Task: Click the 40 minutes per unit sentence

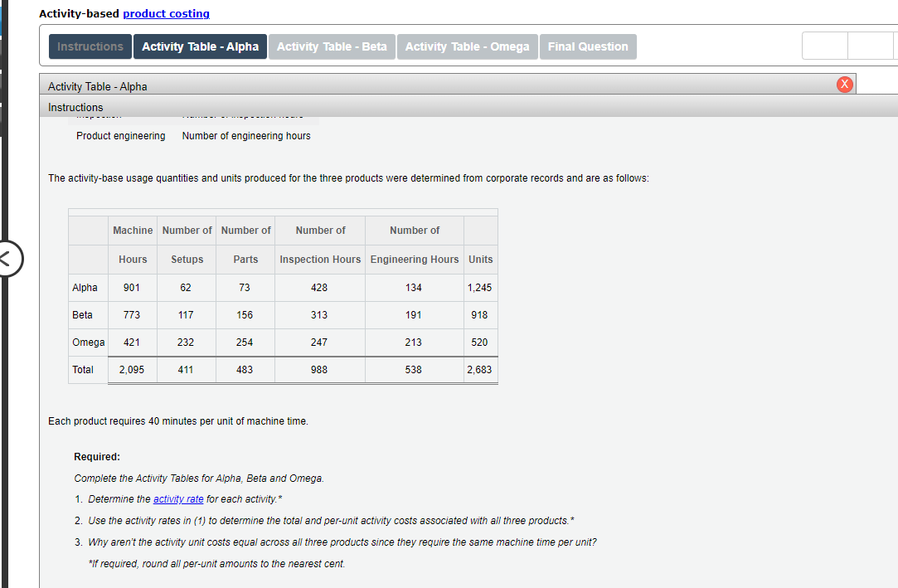Action: click(x=178, y=420)
